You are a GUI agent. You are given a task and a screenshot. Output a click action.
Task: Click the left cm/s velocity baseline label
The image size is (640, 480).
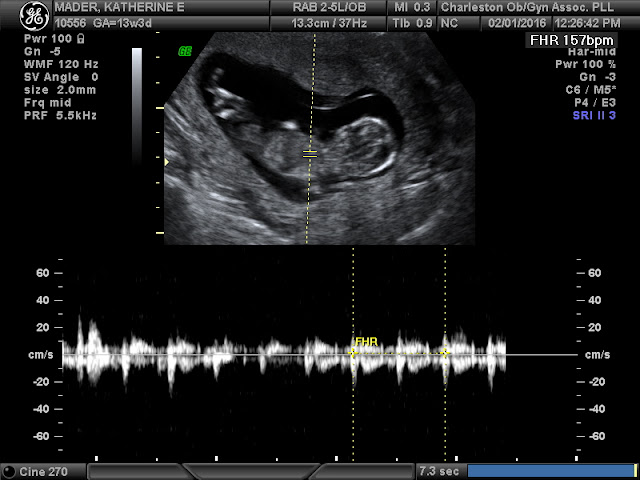pos(40,355)
